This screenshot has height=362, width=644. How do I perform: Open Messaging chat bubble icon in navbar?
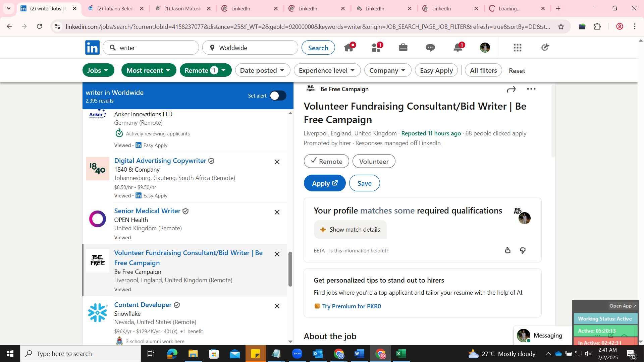click(x=430, y=48)
